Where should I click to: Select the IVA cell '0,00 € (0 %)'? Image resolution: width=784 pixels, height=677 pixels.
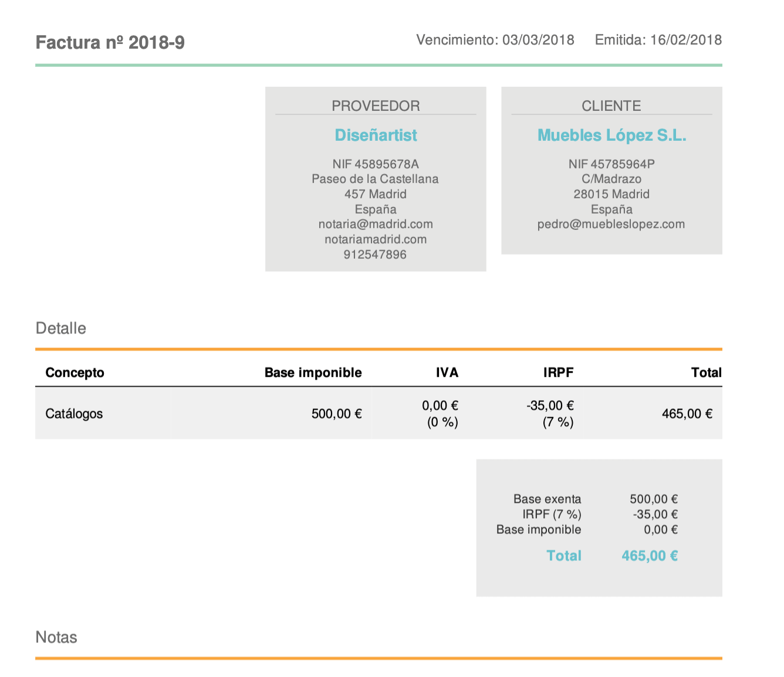click(x=440, y=414)
